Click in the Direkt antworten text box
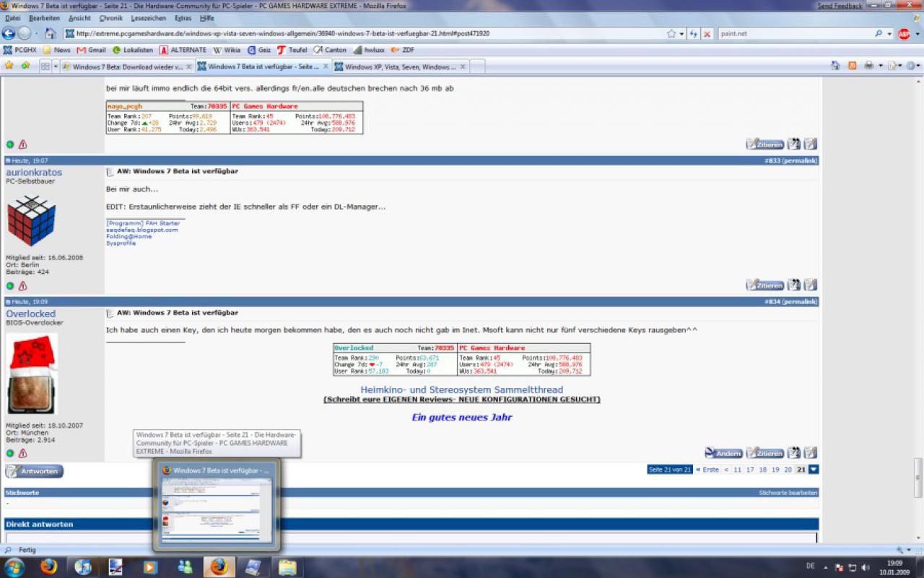 411,538
